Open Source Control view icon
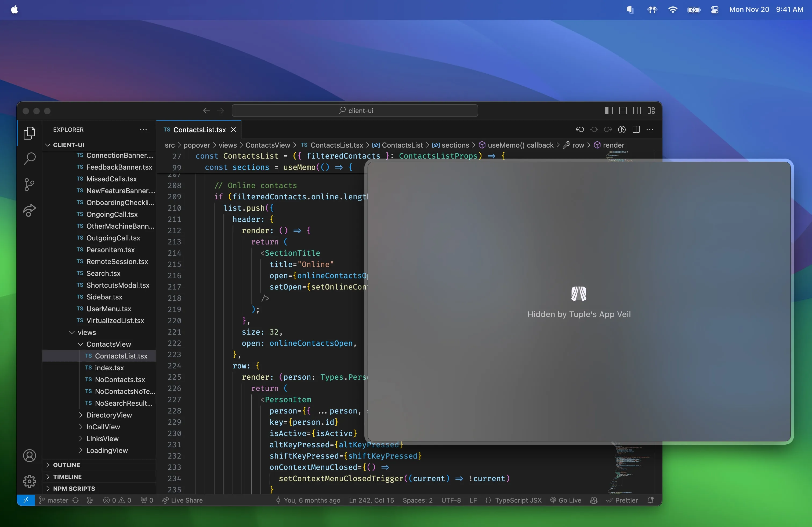This screenshot has height=527, width=812. [29, 184]
